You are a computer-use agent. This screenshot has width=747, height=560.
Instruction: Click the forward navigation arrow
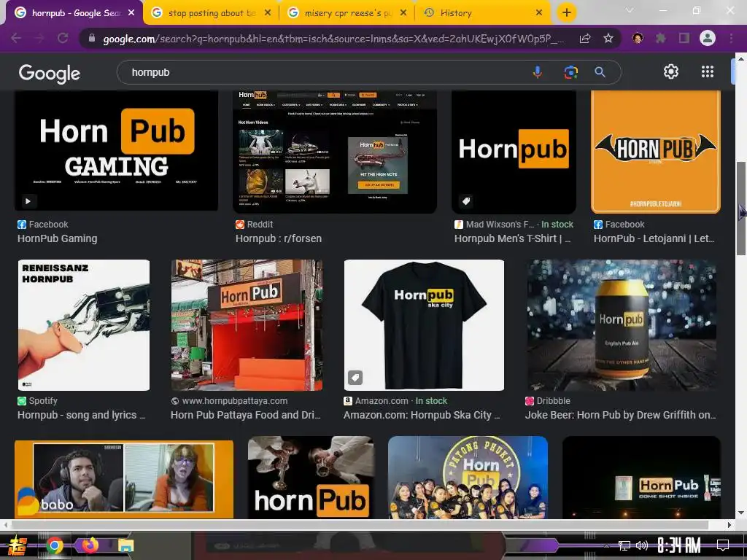point(39,38)
